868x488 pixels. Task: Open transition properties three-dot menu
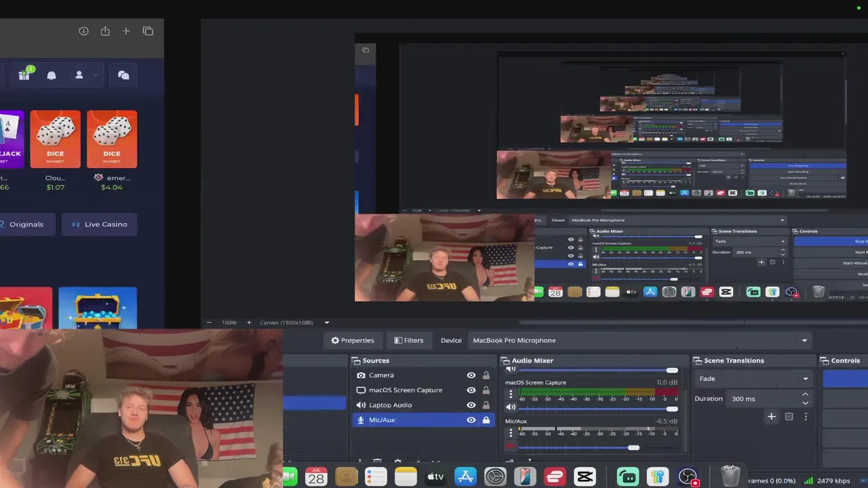806,417
